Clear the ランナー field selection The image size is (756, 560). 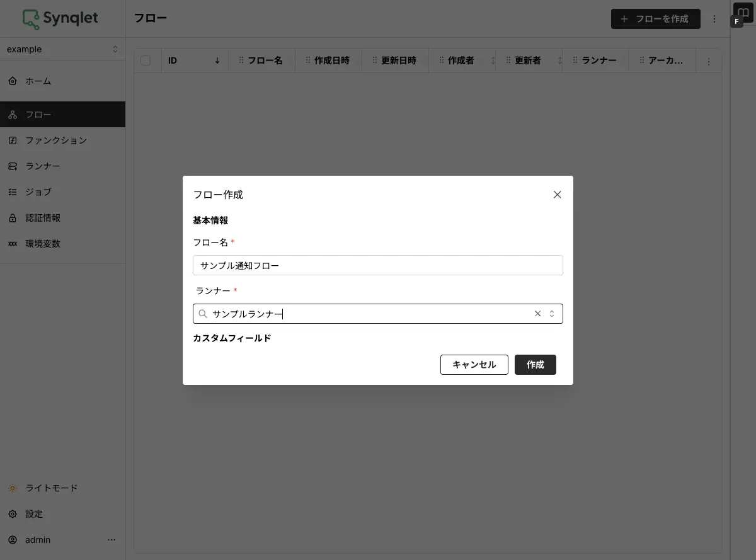tap(537, 314)
